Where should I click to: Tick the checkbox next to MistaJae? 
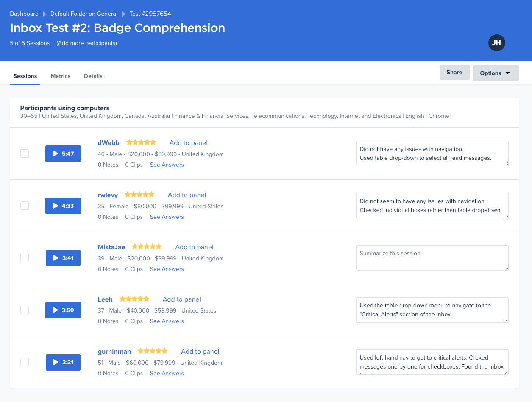25,258
